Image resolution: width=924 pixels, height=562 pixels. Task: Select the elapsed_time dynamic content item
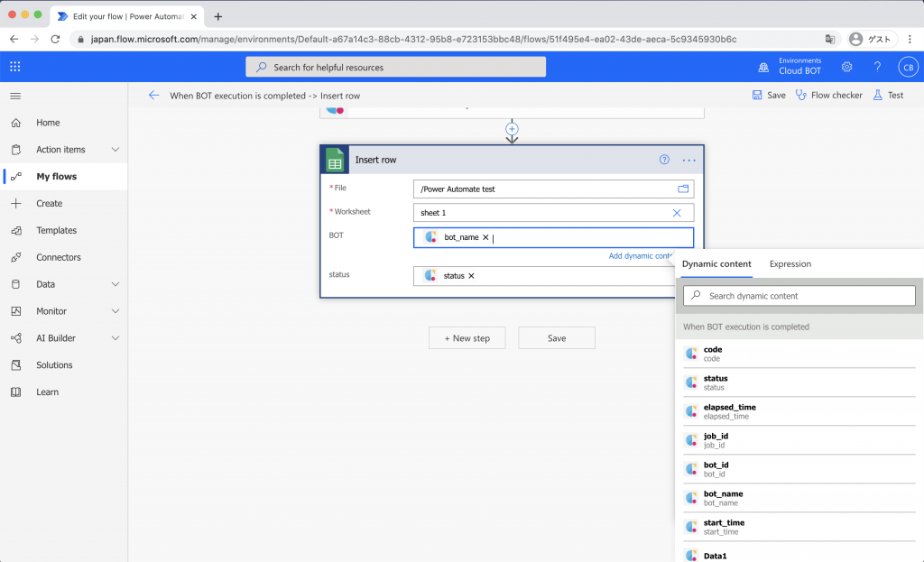click(x=799, y=411)
